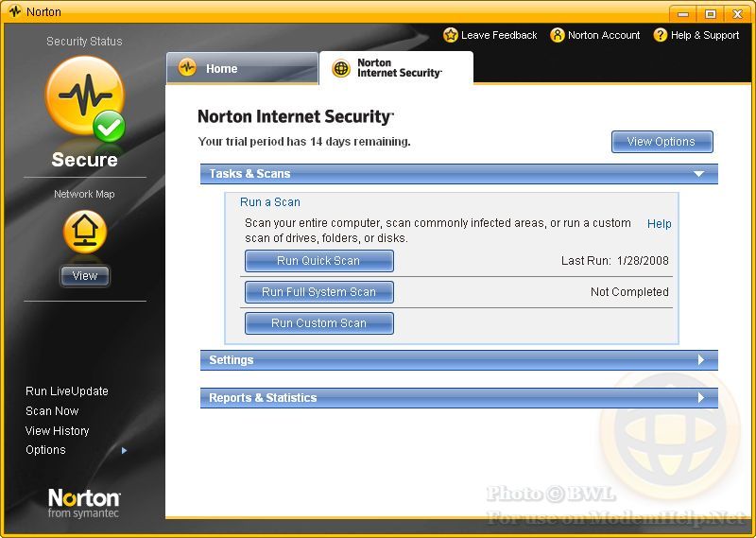Open Options in sidebar
The width and height of the screenshot is (756, 538).
(x=45, y=450)
